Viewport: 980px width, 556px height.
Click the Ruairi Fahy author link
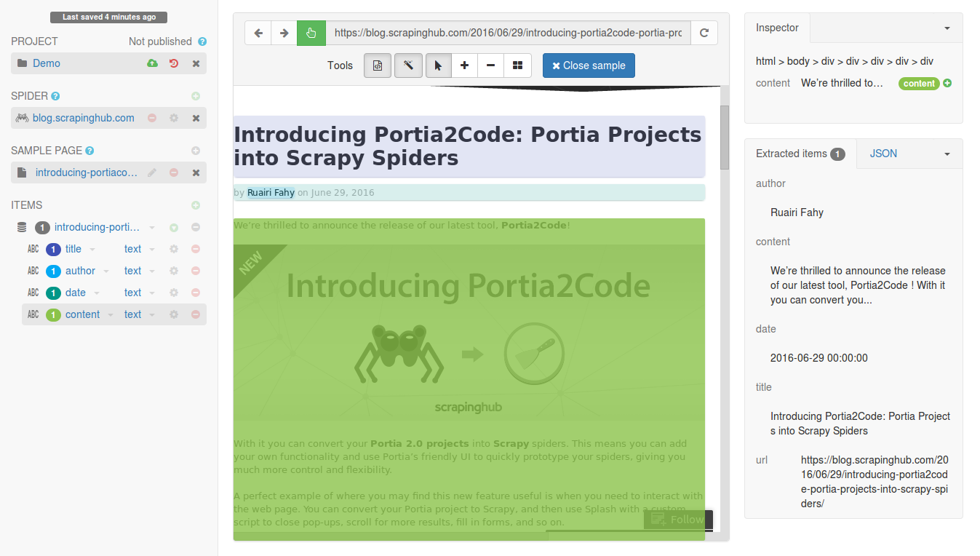271,193
